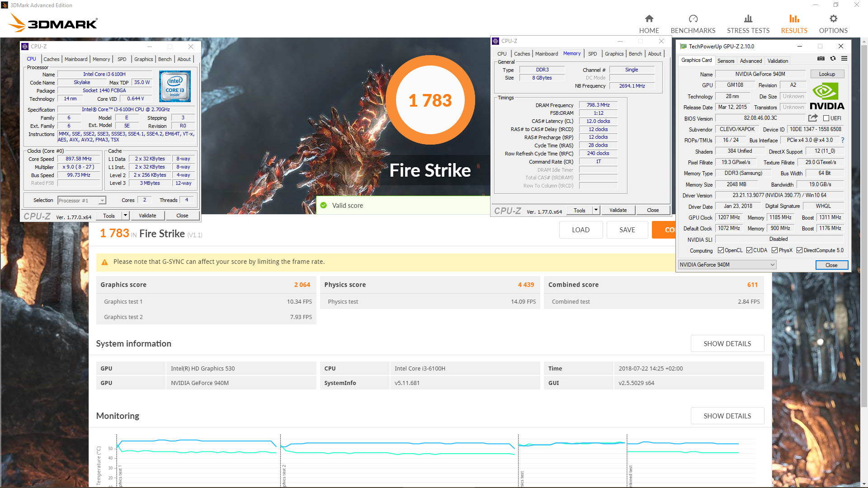
Task: Click Tools button in left CPU-Z
Action: [109, 216]
